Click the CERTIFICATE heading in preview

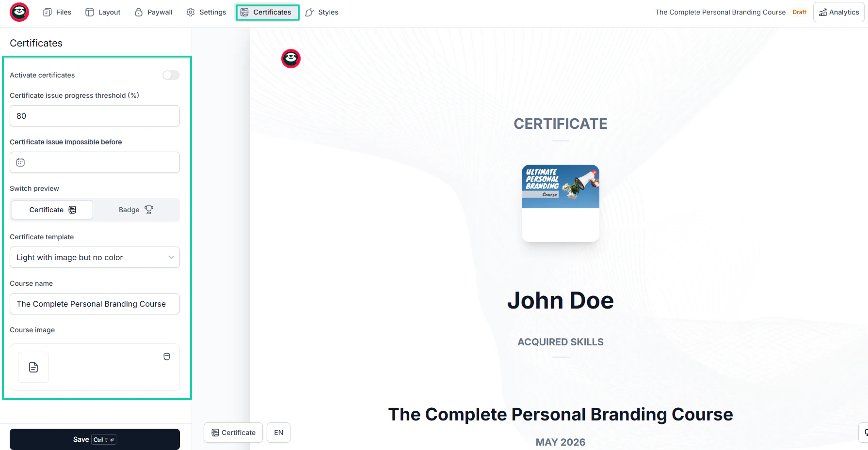[561, 124]
